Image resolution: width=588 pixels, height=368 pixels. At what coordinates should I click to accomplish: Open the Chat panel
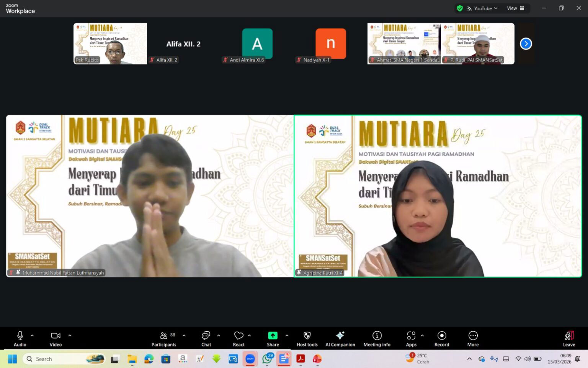tap(206, 338)
